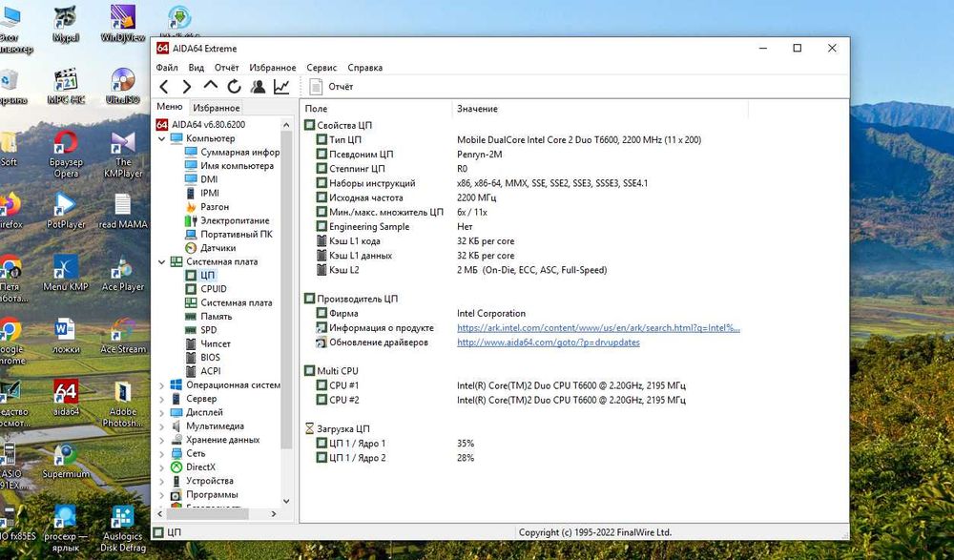Expand the Дисплей tree node
954x560 pixels.
(x=162, y=413)
